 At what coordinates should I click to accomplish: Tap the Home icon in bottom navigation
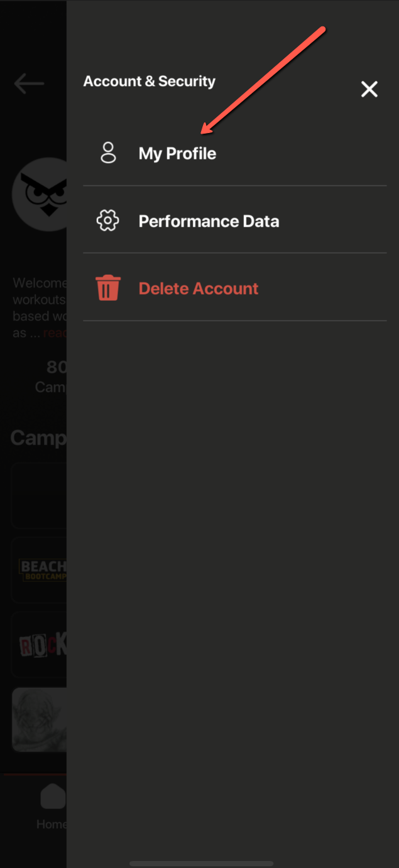point(53,797)
